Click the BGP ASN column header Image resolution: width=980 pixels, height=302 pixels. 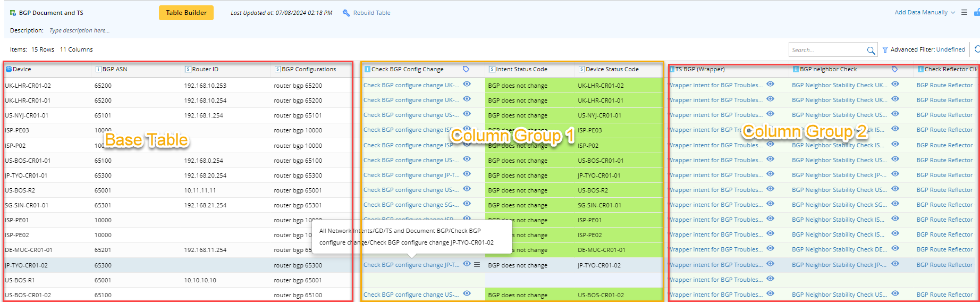[x=137, y=69]
